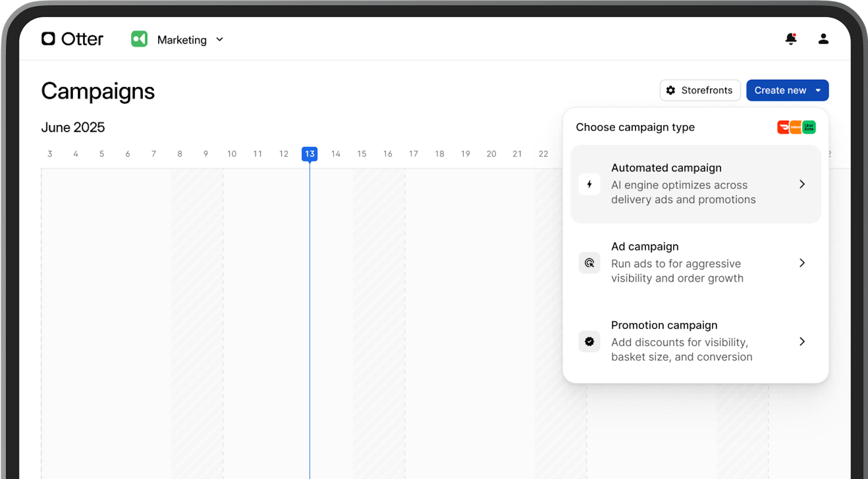The image size is (868, 479).
Task: Click the AI engine optimizes description text
Action: pyautogui.click(x=683, y=192)
